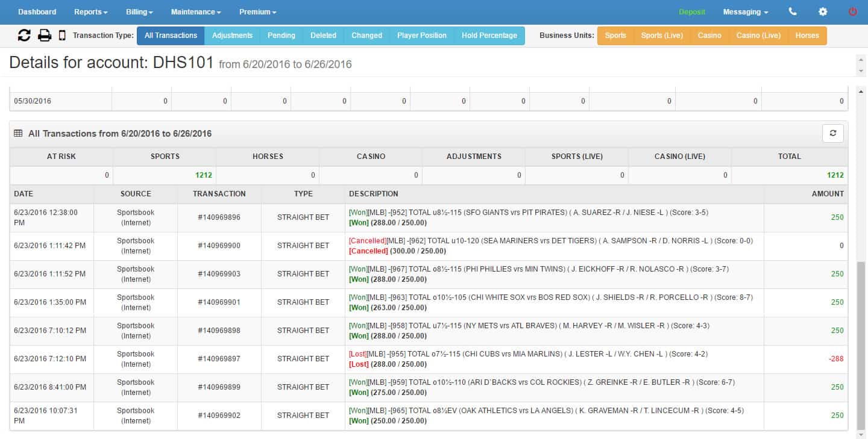This screenshot has height=439, width=868.
Task: Click the SOURCE column header
Action: coord(136,194)
